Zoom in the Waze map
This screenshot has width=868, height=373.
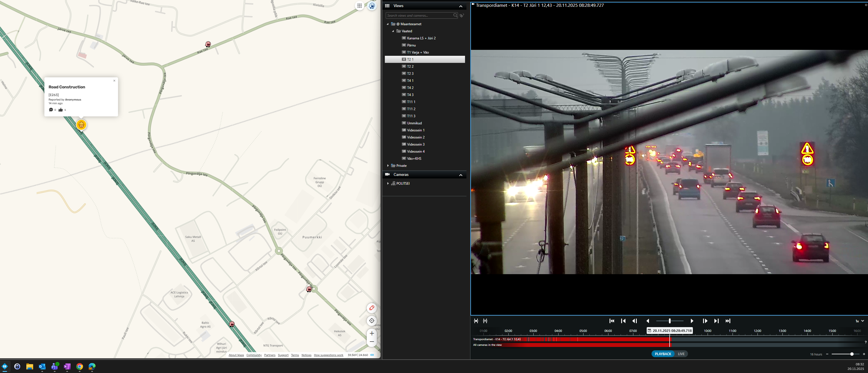tap(372, 333)
